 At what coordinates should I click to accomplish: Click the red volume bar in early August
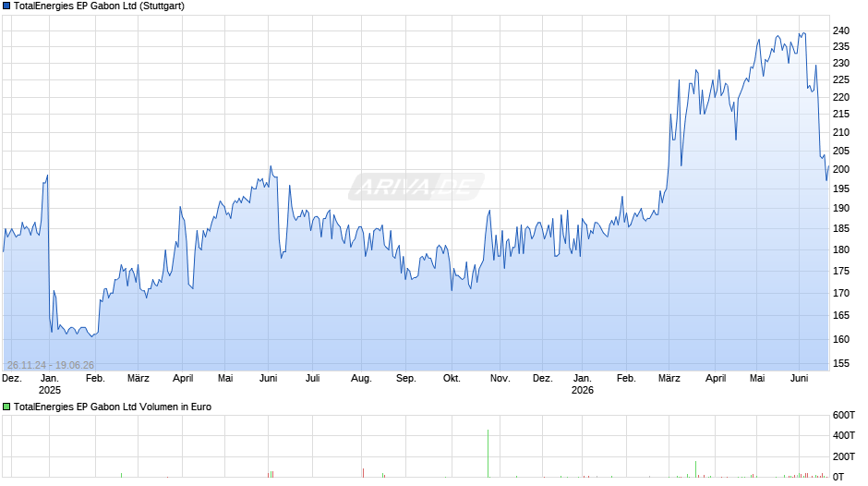pyautogui.click(x=364, y=473)
